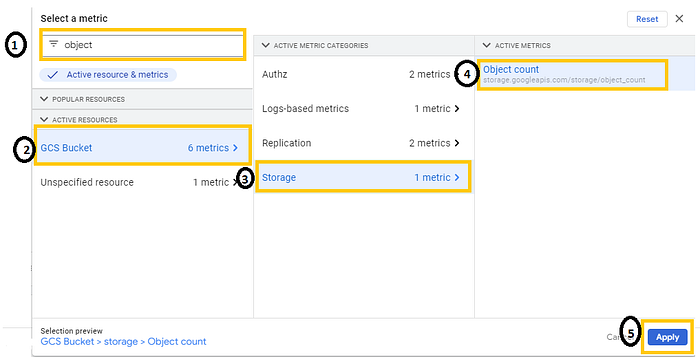This screenshot has height=361, width=700.
Task: Click the '1 metric' count beside Unspecified resource
Action: (211, 183)
